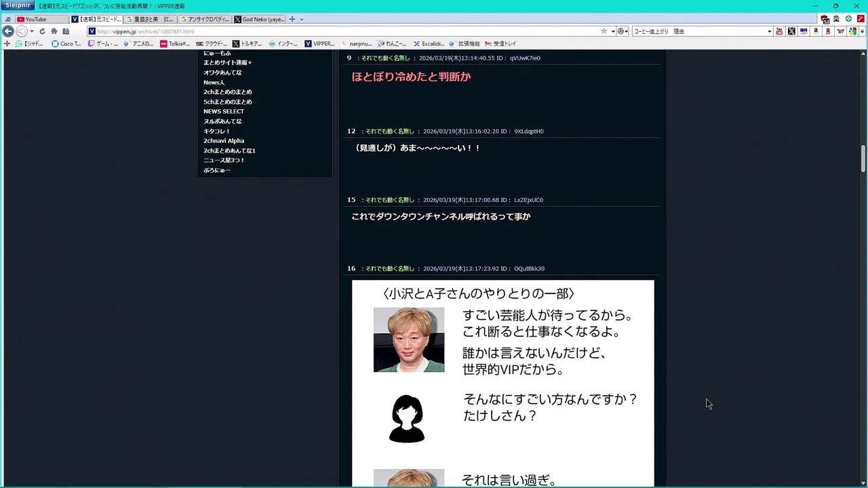
Task: Click the forward navigation arrow
Action: coord(22,31)
